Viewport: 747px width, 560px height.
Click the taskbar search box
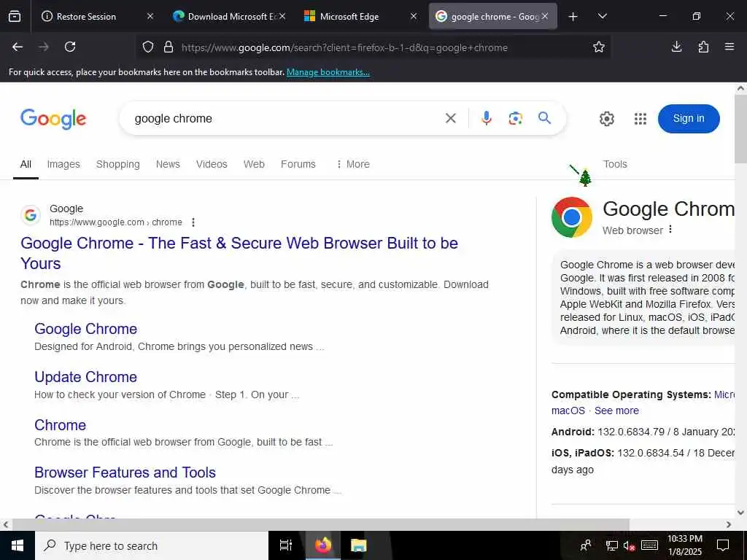(x=152, y=545)
